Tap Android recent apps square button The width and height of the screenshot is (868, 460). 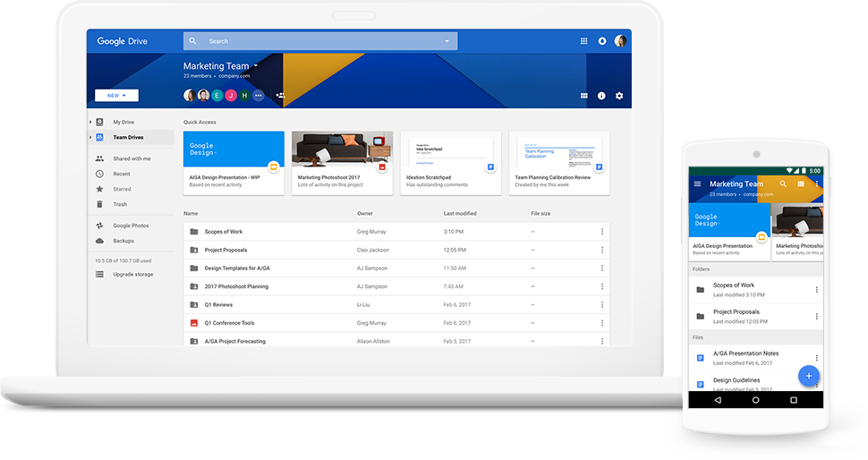(x=793, y=400)
